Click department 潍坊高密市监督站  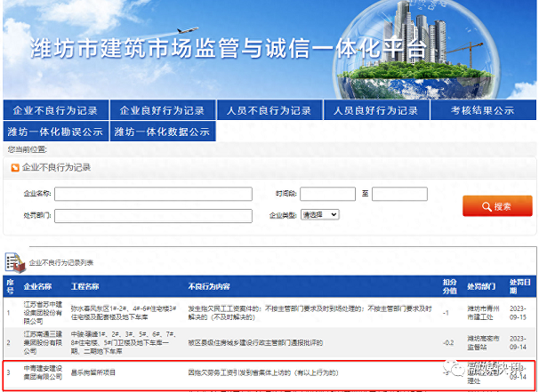[483, 342]
